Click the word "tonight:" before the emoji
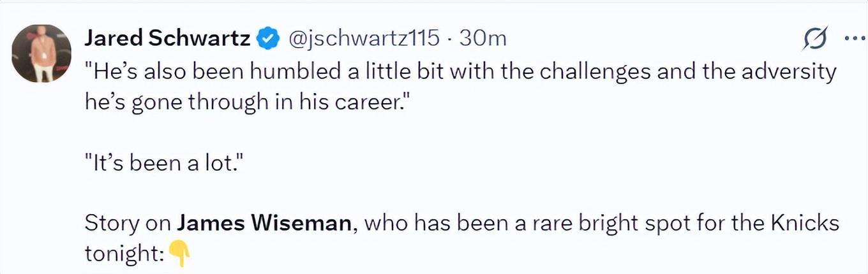This screenshot has height=274, width=868. tap(125, 255)
